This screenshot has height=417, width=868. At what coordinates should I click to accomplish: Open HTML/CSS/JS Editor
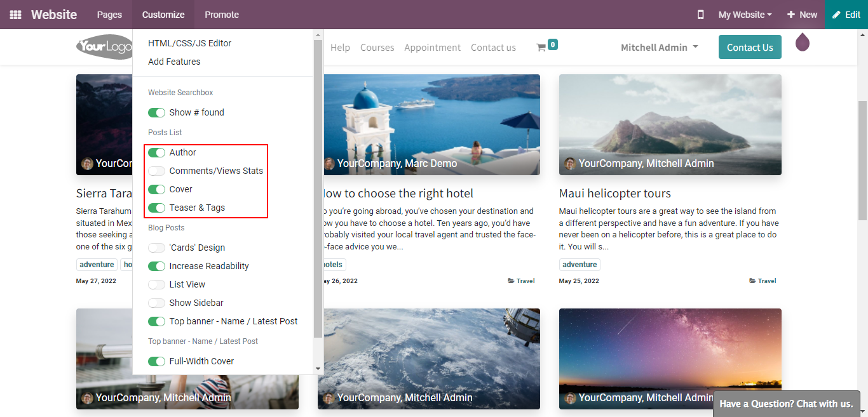point(189,43)
